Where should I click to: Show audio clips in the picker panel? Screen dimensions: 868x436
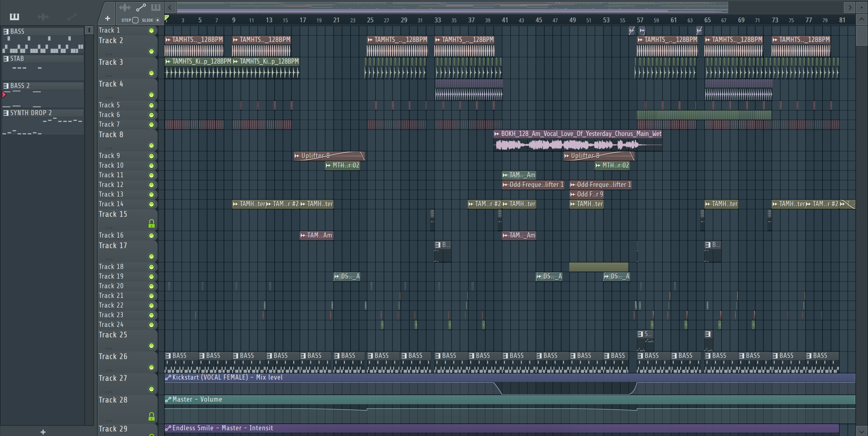(x=43, y=17)
